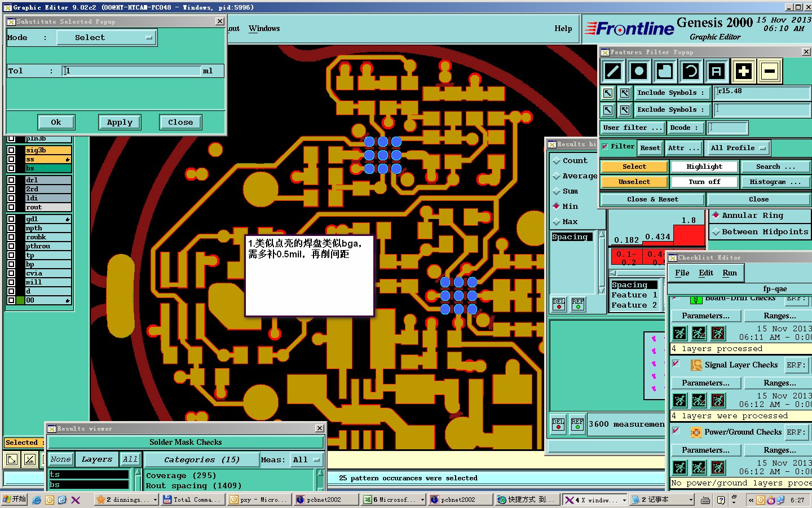This screenshot has height=508, width=812.
Task: Click add-symbol arrow icon beside Include Symbols
Action: [625, 93]
